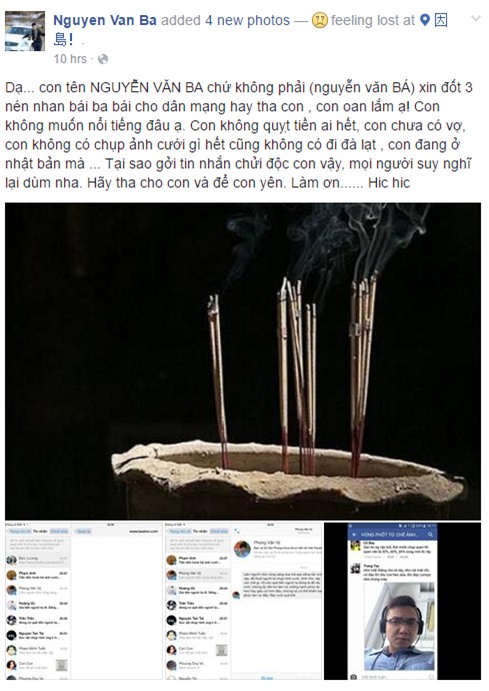Click the 'feeling lost' status text

pyautogui.click(x=373, y=20)
